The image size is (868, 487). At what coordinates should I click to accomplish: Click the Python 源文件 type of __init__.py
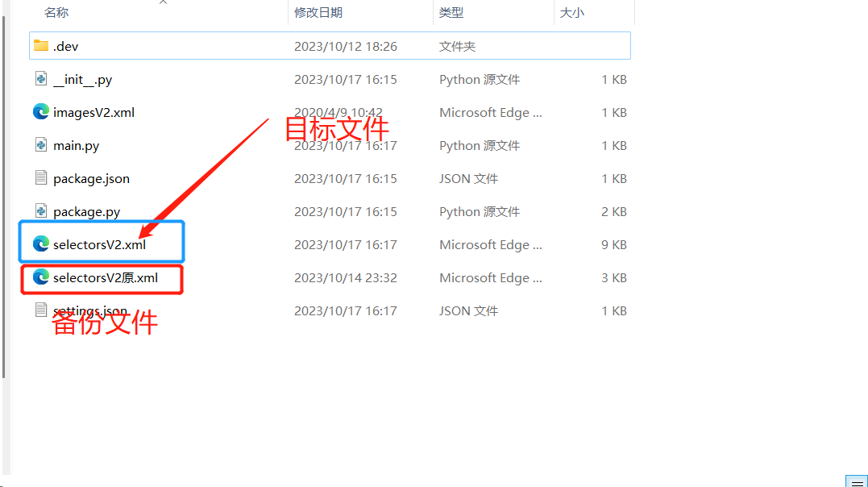480,80
